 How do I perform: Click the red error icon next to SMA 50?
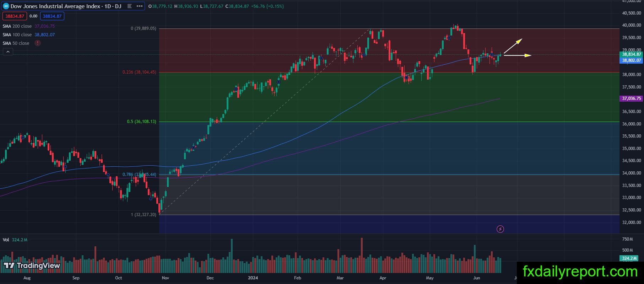click(38, 43)
